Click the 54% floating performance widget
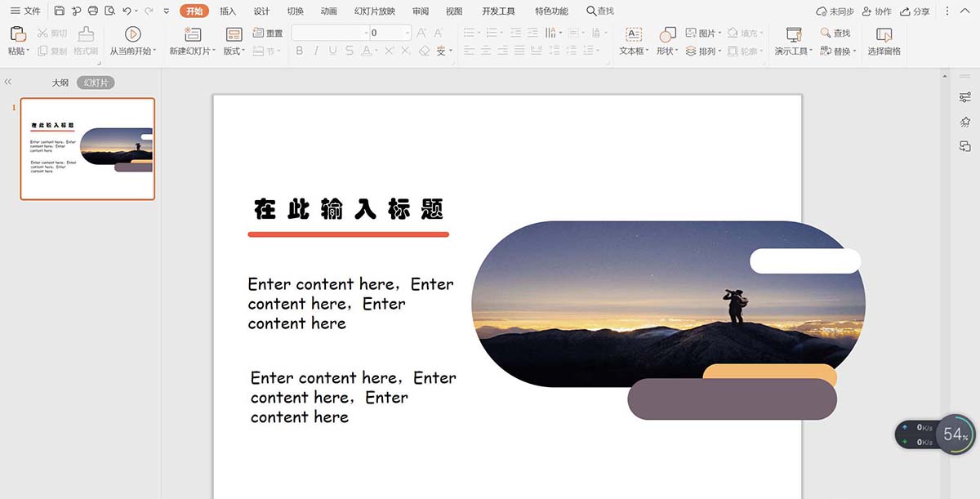This screenshot has width=980, height=499. coord(954,434)
